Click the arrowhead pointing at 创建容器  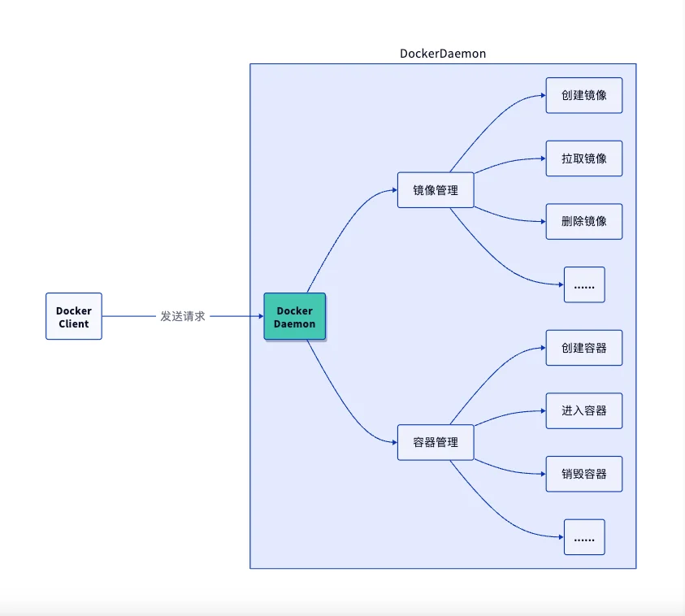click(542, 348)
